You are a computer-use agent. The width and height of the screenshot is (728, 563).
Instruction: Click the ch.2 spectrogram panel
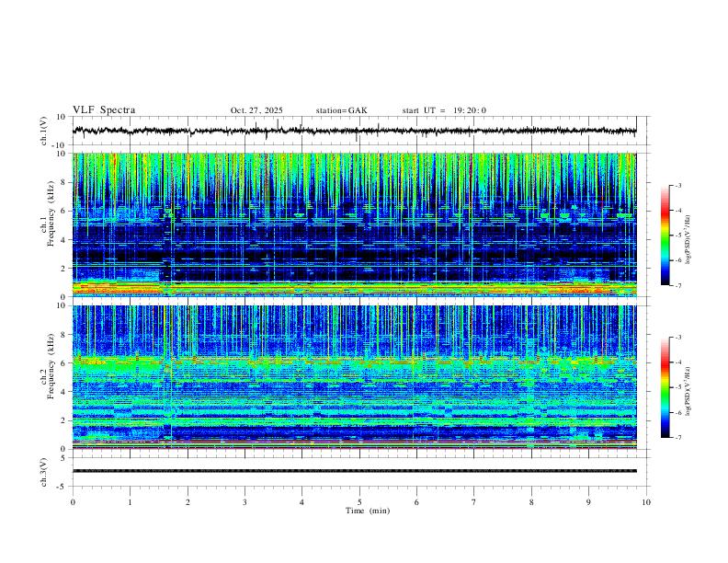coord(354,377)
